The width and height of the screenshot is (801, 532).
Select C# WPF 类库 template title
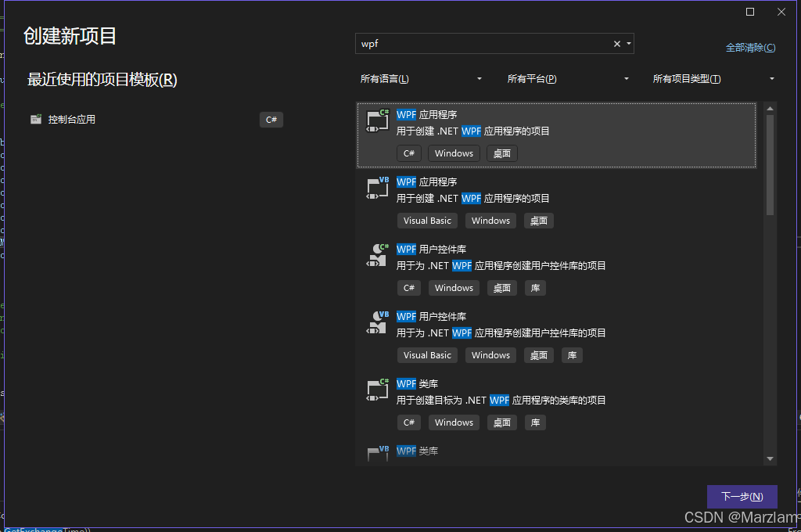coord(417,384)
